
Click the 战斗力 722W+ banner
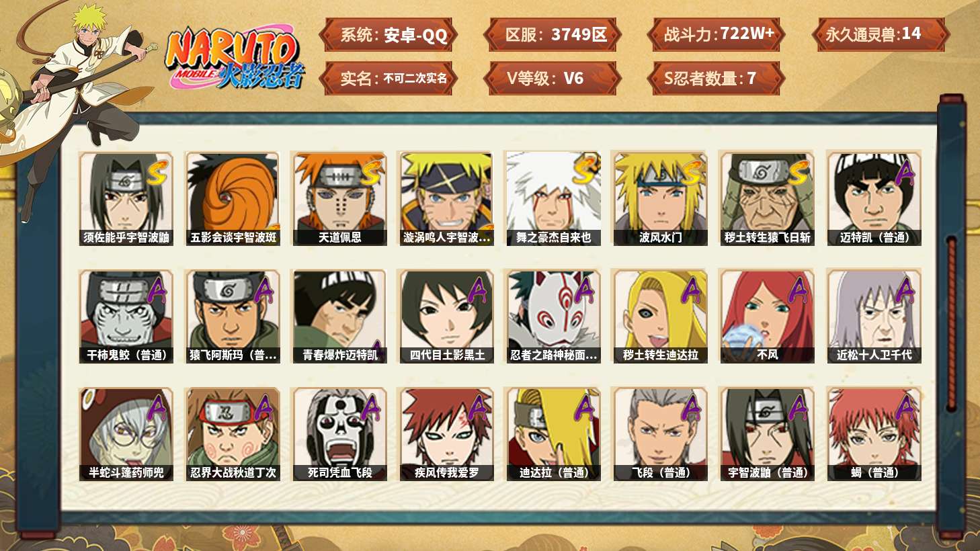717,34
